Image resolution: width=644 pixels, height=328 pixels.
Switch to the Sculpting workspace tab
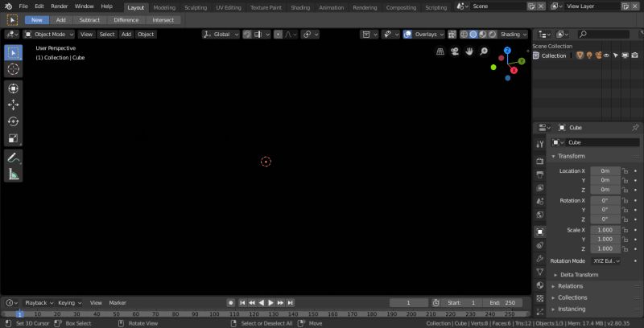(x=196, y=7)
